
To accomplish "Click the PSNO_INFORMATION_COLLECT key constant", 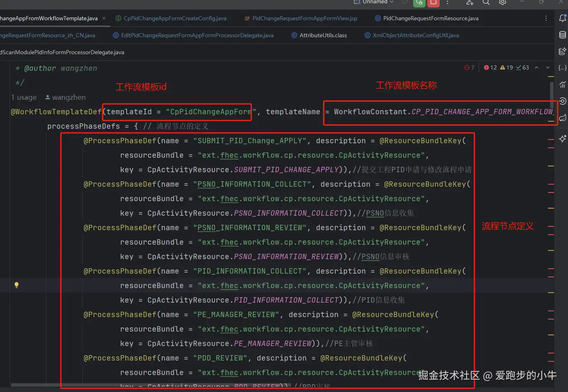I will 289,213.
